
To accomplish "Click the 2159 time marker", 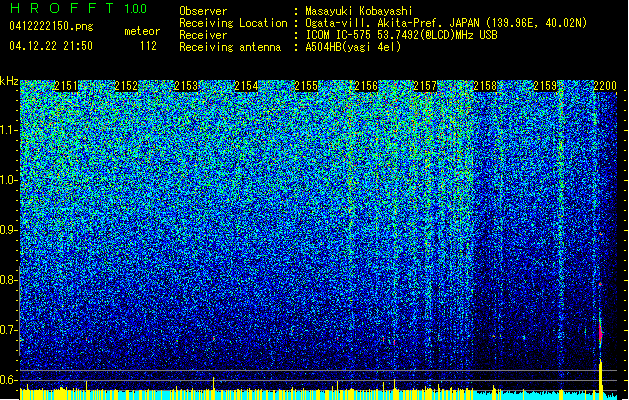I will click(x=545, y=86).
